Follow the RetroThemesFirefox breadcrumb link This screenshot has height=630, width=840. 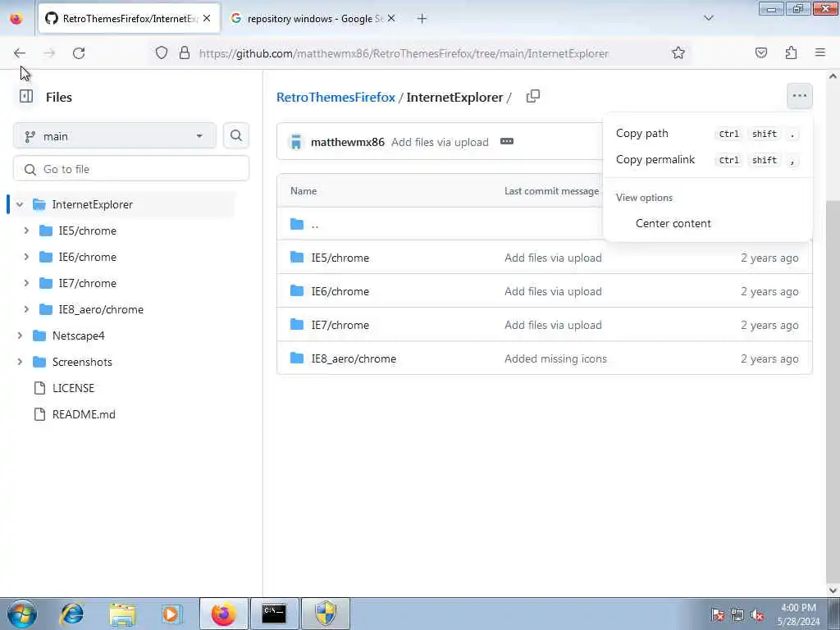point(336,97)
